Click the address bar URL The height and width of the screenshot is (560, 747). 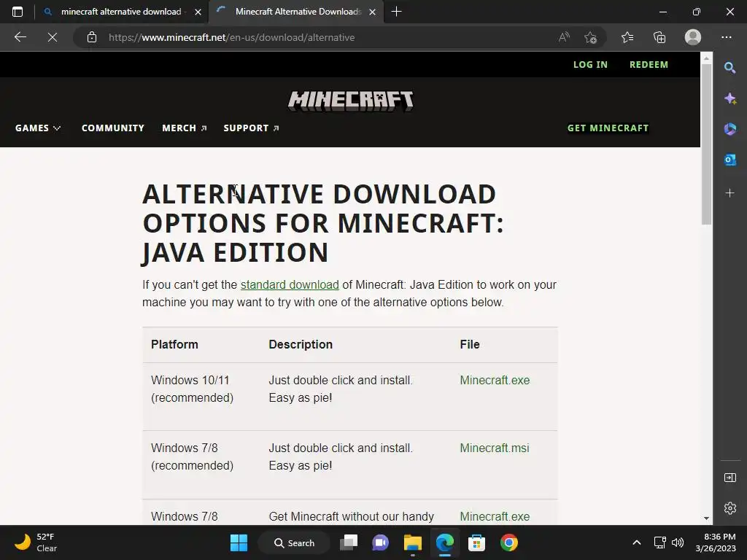coord(231,37)
